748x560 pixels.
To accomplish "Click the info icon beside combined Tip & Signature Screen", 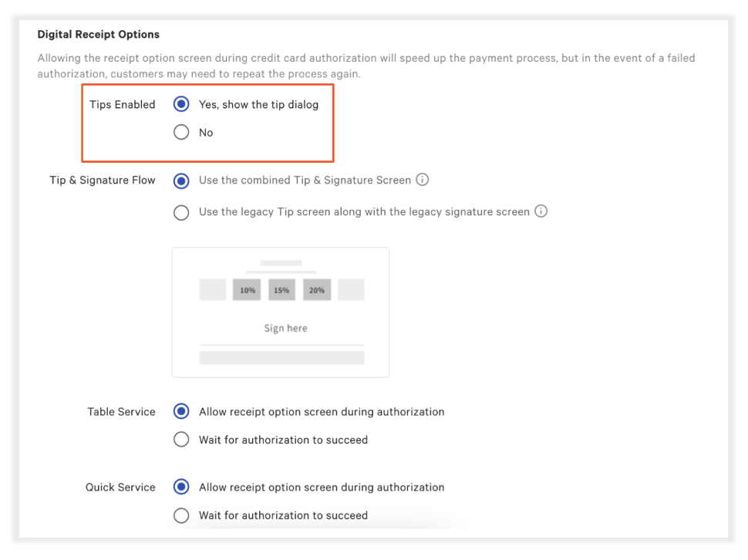I will pos(422,180).
